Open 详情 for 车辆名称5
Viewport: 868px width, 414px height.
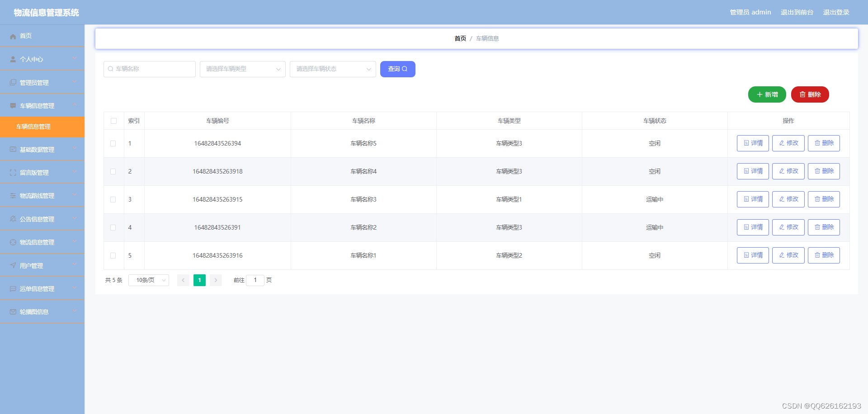(x=753, y=143)
